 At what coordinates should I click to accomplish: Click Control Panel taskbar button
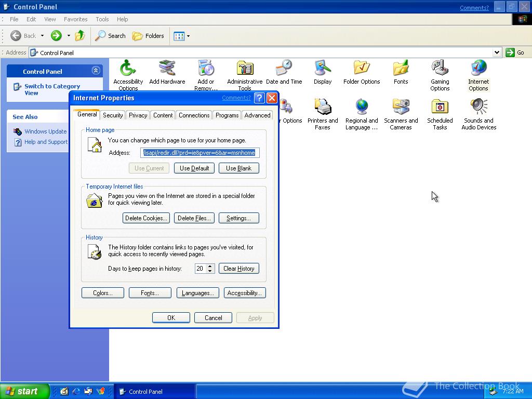154,392
